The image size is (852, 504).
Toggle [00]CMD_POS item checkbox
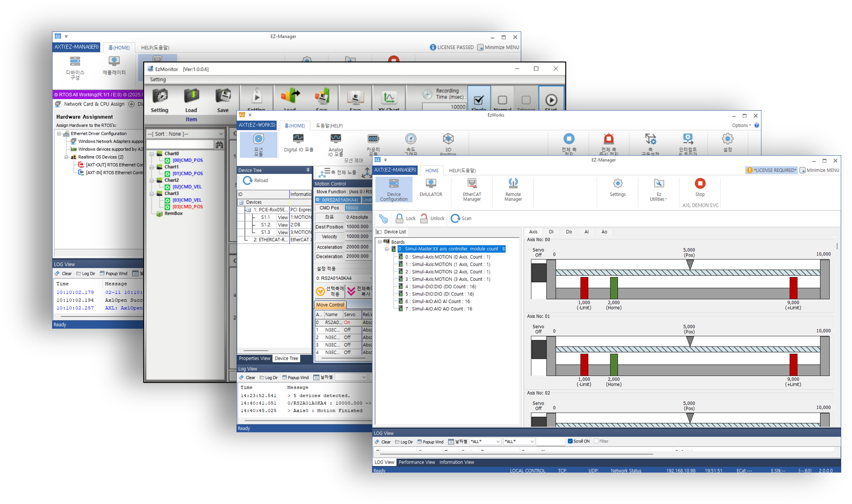click(167, 160)
